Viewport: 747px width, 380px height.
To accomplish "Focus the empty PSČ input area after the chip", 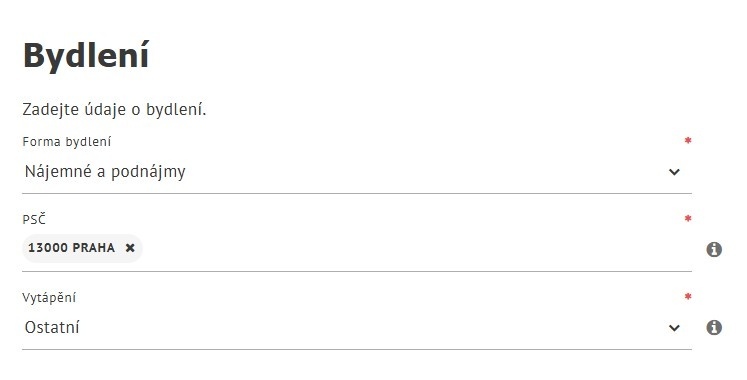I will pos(417,248).
